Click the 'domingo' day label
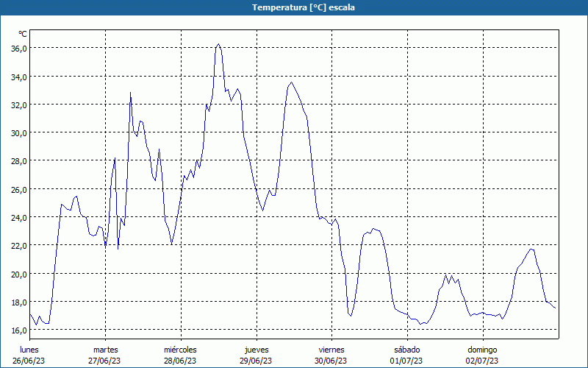Viewport: 588px width, 368px height. [482, 350]
